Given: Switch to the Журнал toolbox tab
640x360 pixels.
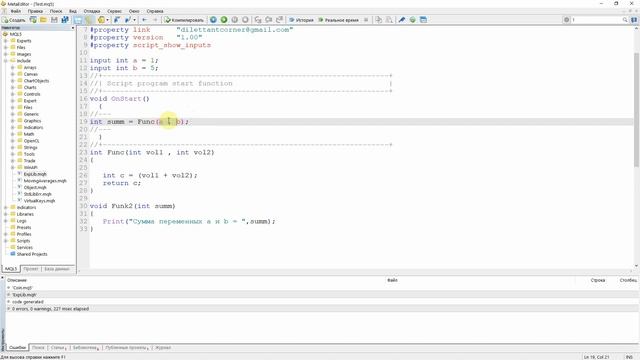Looking at the screenshot, I should (x=163, y=348).
